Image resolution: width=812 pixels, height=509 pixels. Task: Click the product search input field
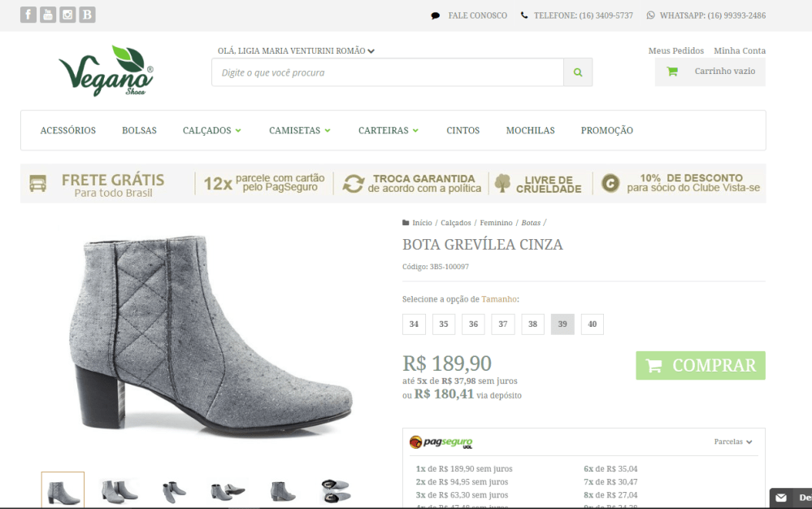pos(388,72)
